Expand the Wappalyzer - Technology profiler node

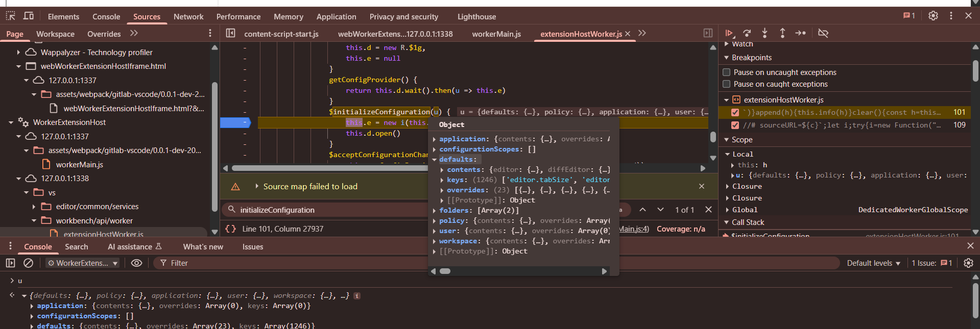coord(18,52)
